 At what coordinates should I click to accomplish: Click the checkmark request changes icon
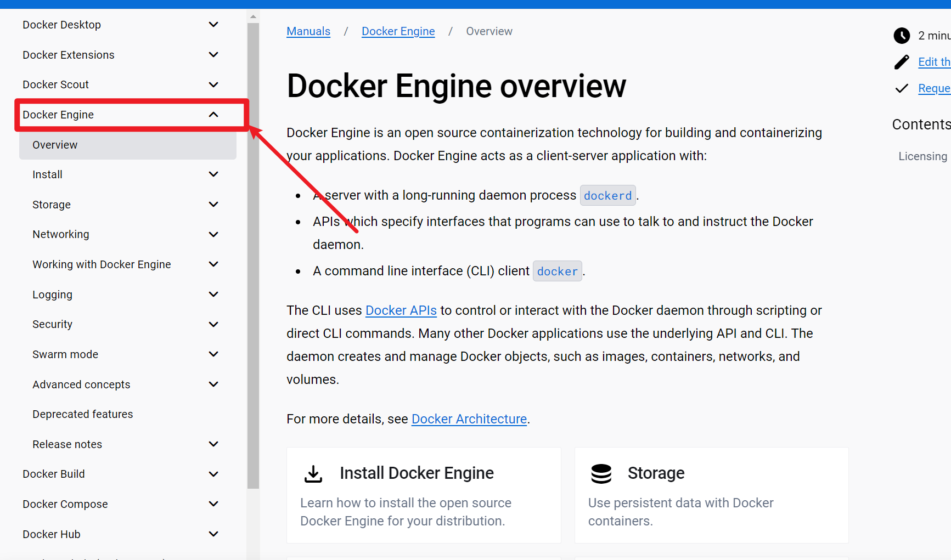pos(901,88)
